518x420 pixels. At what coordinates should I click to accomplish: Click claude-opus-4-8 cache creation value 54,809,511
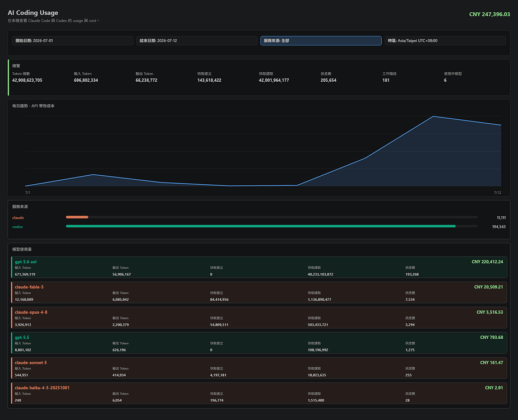pyautogui.click(x=219, y=325)
